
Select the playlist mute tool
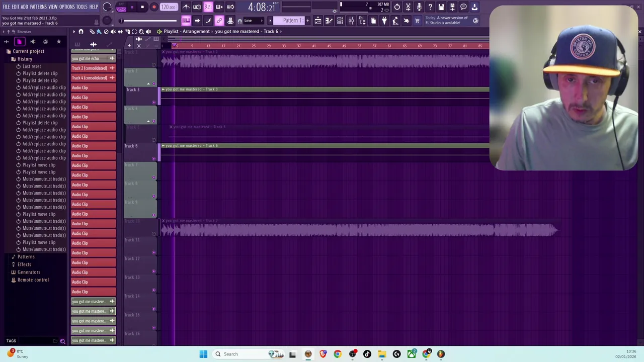(113, 32)
